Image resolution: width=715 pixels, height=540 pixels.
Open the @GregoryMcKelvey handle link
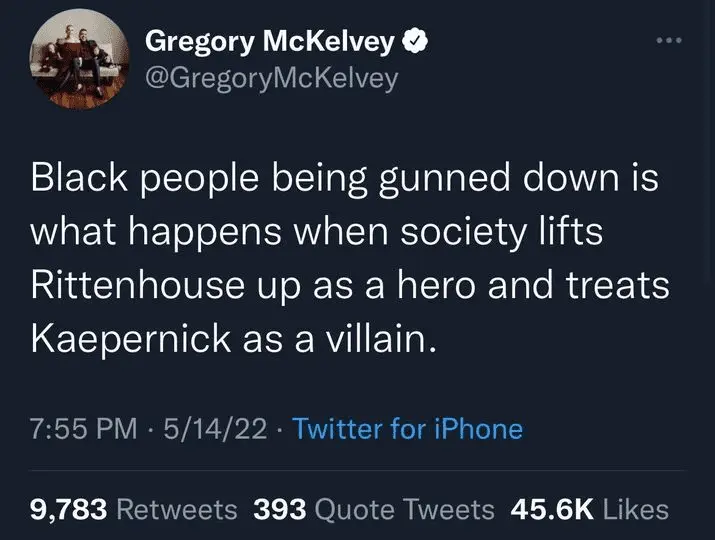pyautogui.click(x=271, y=77)
